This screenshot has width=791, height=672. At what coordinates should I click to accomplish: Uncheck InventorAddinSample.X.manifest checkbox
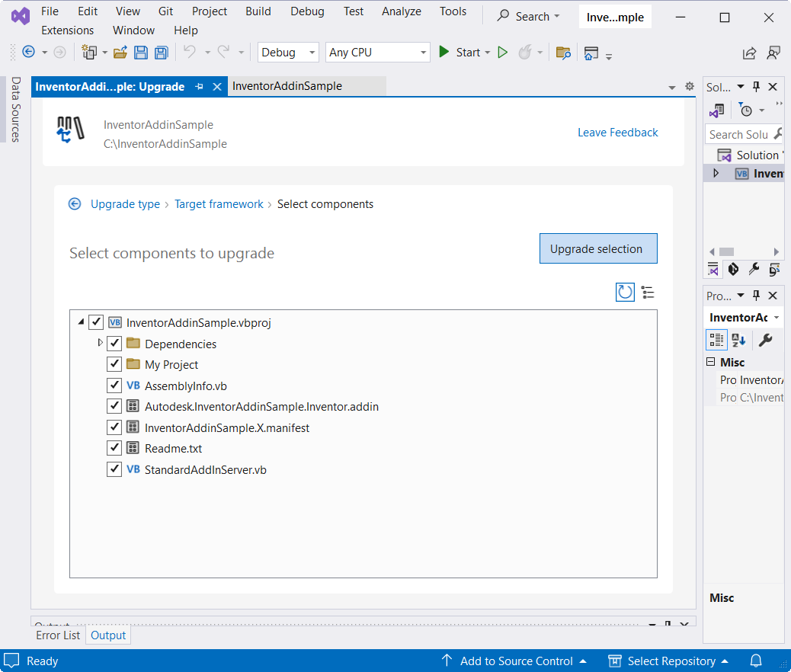point(114,427)
